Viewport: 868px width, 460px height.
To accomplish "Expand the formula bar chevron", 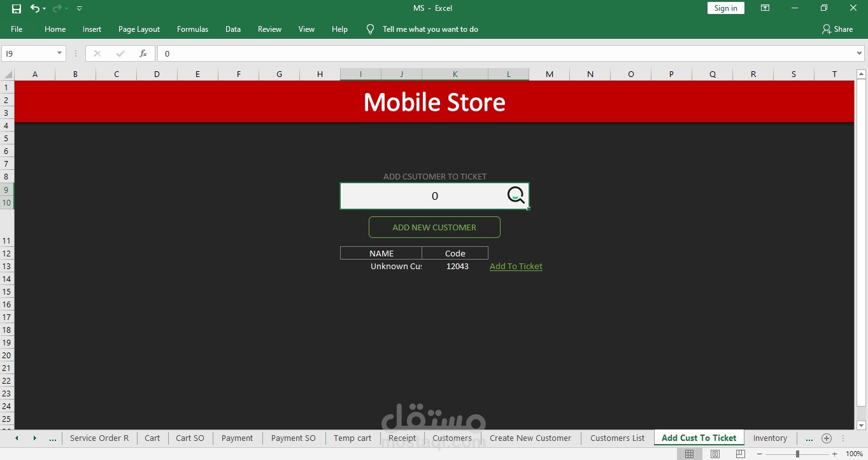I will pos(860,53).
